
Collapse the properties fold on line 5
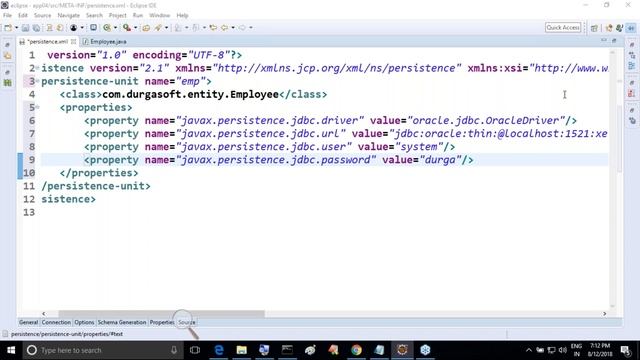(x=38, y=107)
